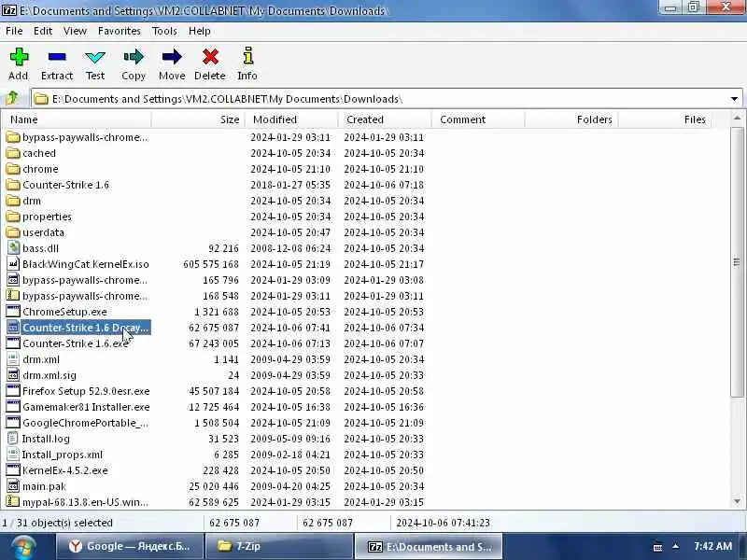Click the Extract toolbar icon
Image resolution: width=747 pixels, height=560 pixels.
click(x=57, y=57)
